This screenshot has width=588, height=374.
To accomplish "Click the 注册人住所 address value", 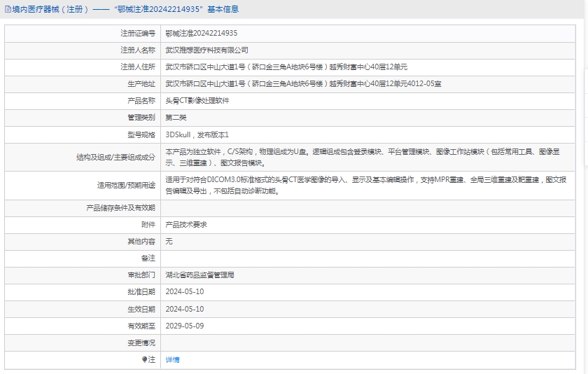I will (x=286, y=67).
